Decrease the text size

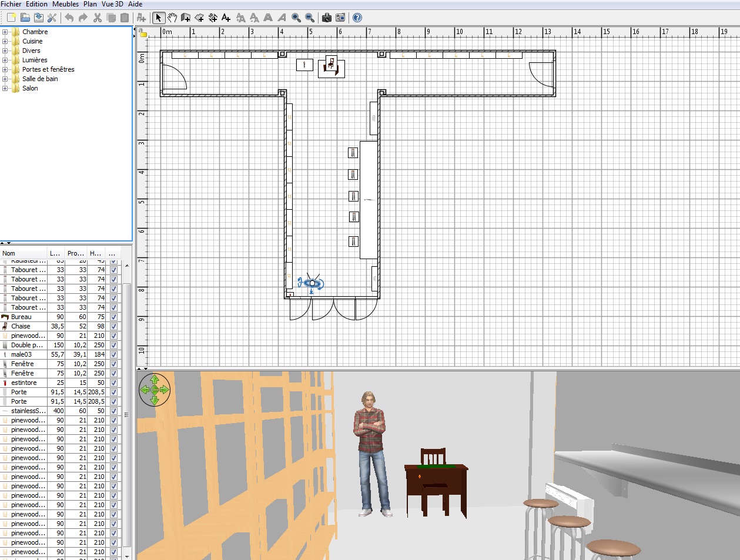click(x=255, y=18)
